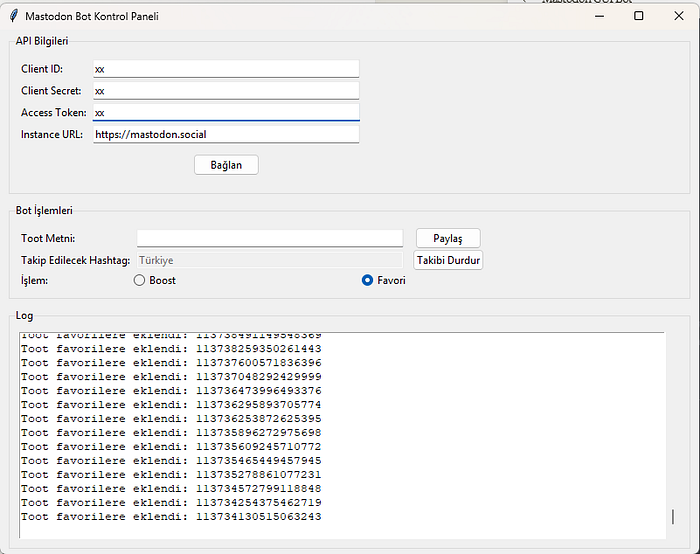Click log line ending in 113736473996493376
Viewport: 700px width, 554px height.
(171, 391)
